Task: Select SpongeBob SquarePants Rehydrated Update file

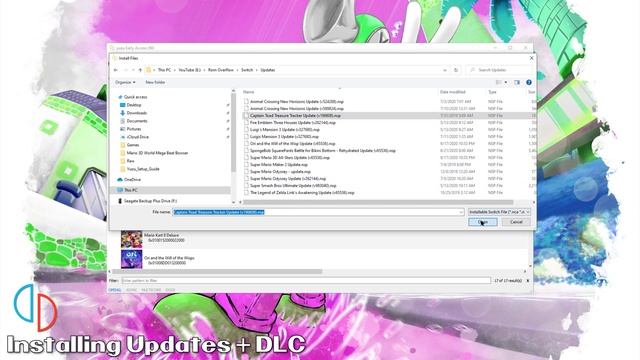Action: pos(322,151)
